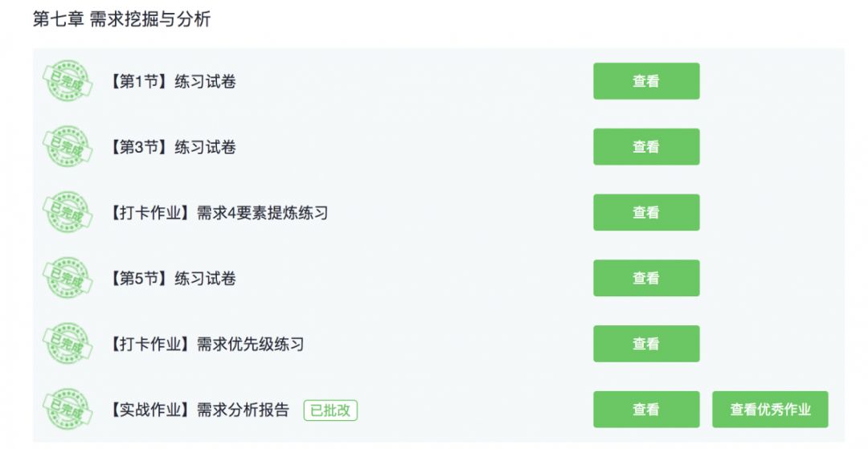Click completed stamp icon beside 第5节 练习试卷
The width and height of the screenshot is (868, 449).
pos(68,279)
